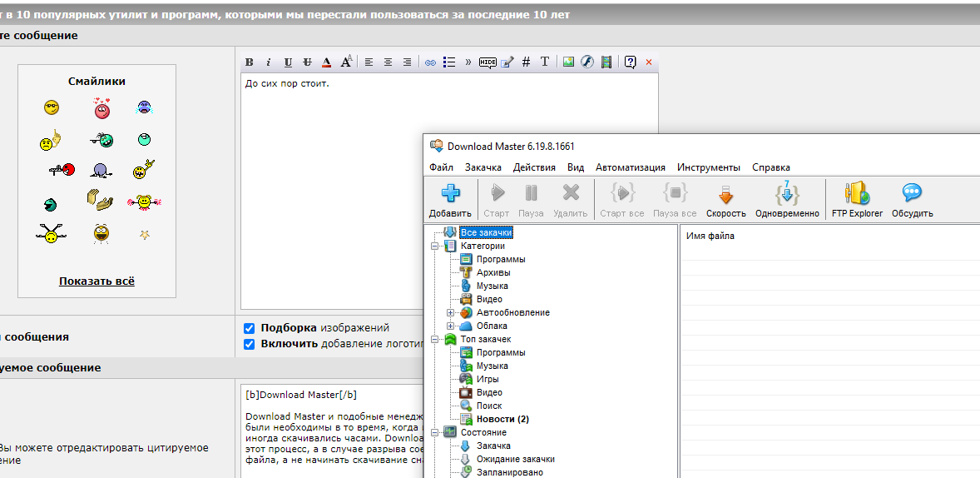Choose the red smiley with hearts
The image size is (980, 478).
click(x=101, y=108)
